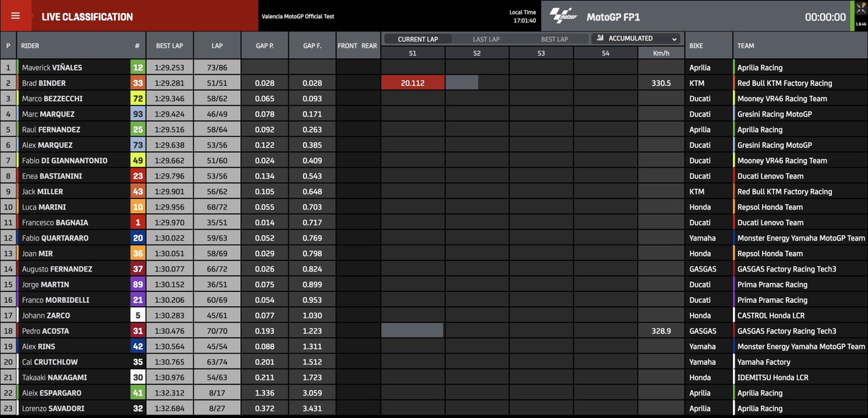Viewport: 868px width, 418px height.
Task: Click Acosta's grey S1 progress bar
Action: coord(412,331)
